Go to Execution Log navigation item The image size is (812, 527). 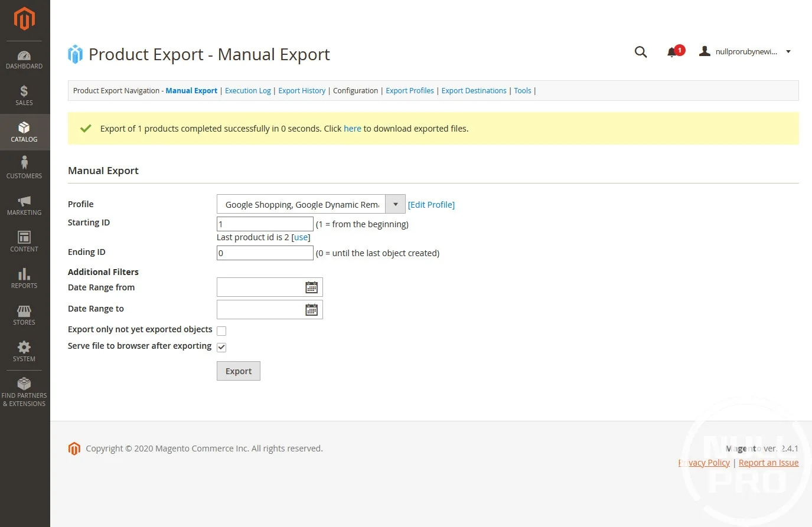[x=247, y=91]
